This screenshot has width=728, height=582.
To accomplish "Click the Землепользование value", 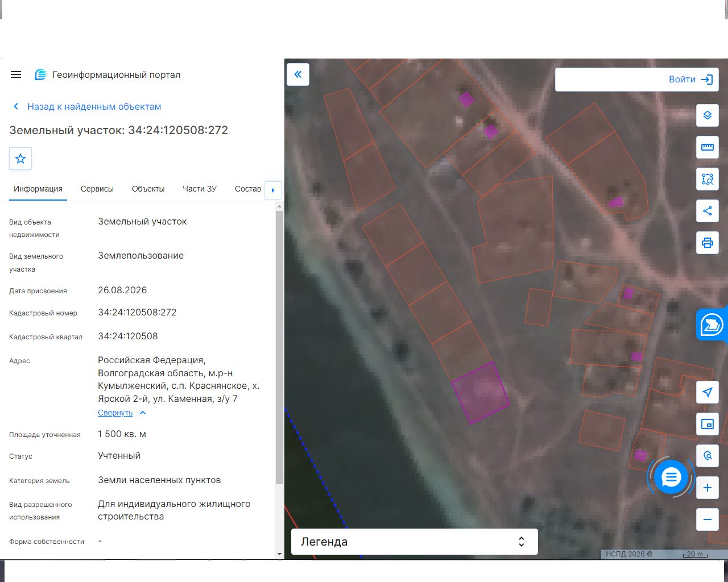I will point(140,256).
